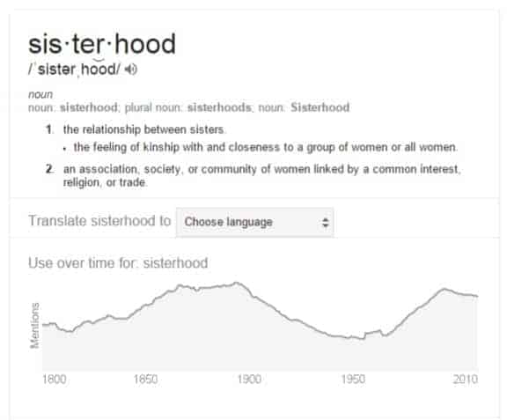Viewport: 507px width, 420px height.
Task: Click the 1900 marker on the usage chart
Action: (x=249, y=379)
